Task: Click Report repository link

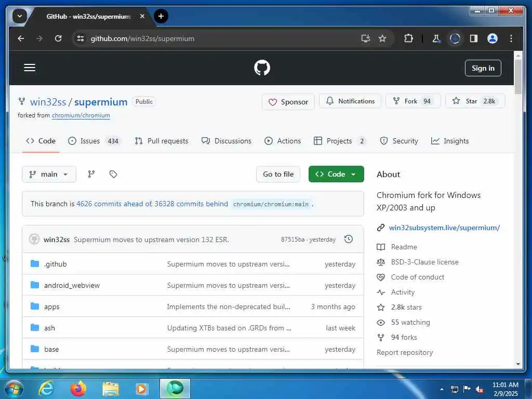Action: 405,353
